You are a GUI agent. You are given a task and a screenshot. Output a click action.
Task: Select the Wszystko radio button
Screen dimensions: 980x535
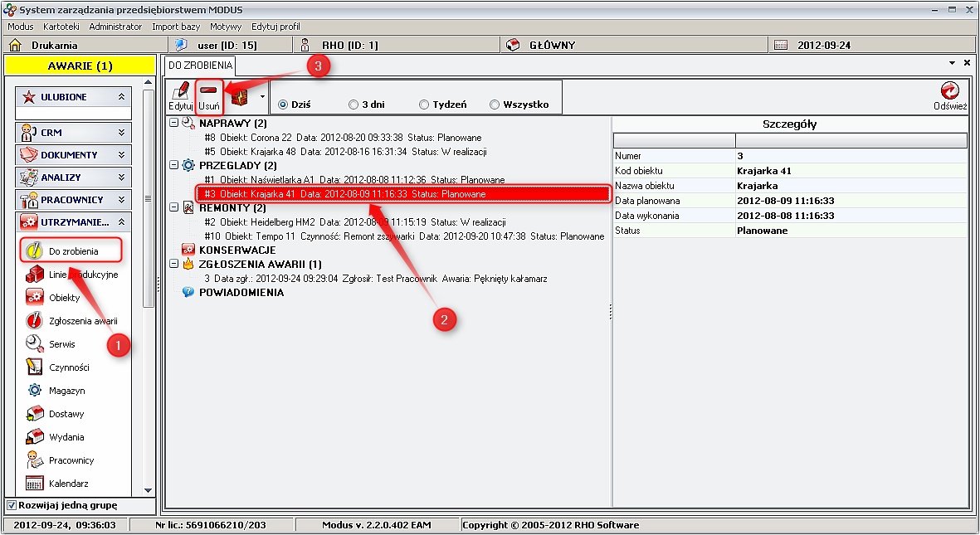coord(495,105)
